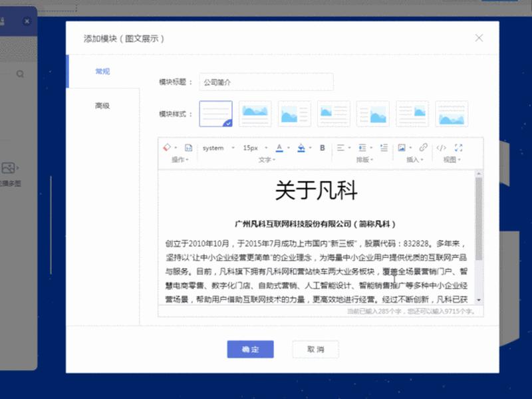Image resolution: width=532 pixels, height=399 pixels.
Task: Close the 添加模块 dialog
Action: [479, 38]
